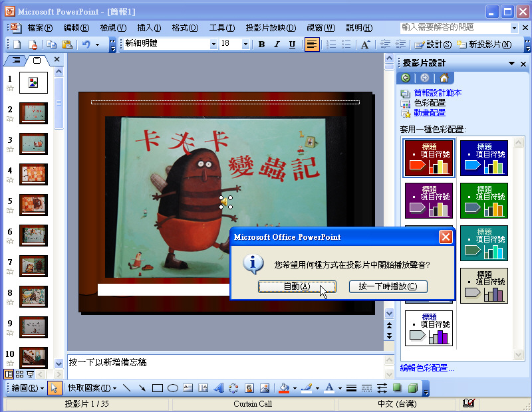Click 編輯色彩配置 link

click(x=427, y=368)
